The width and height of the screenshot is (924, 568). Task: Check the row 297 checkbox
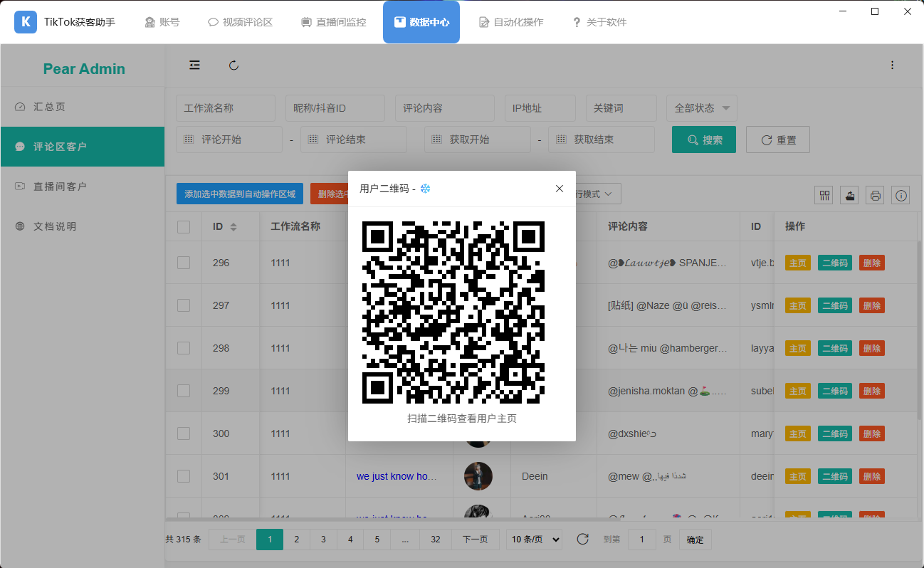[184, 305]
